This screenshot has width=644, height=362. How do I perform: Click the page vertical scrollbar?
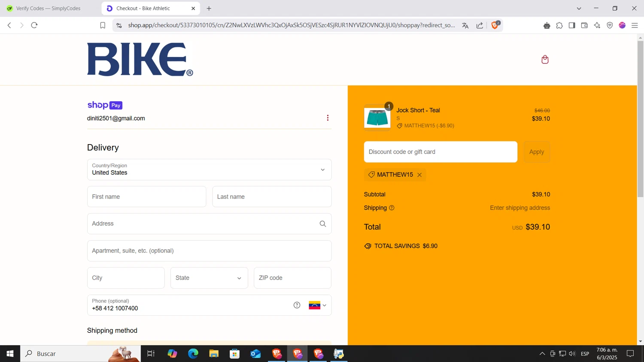pyautogui.click(x=640, y=119)
